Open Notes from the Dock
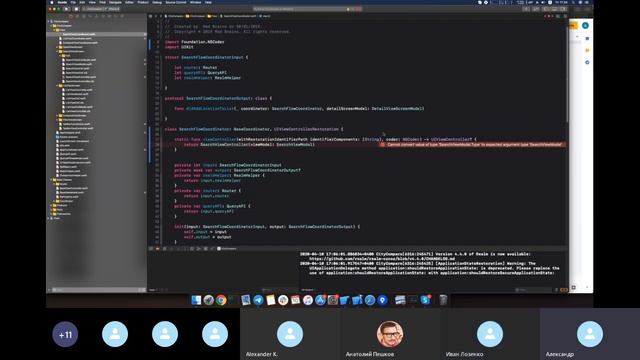The image size is (640, 360). pyautogui.click(x=271, y=300)
